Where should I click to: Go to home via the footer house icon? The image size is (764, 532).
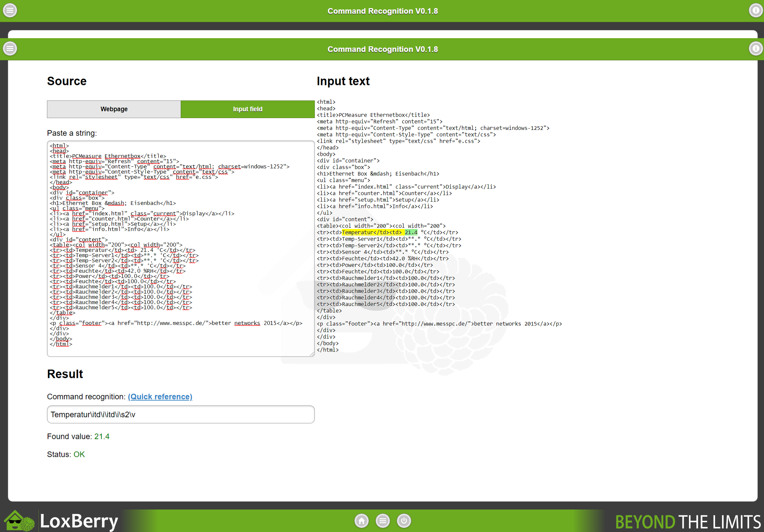pyautogui.click(x=361, y=521)
